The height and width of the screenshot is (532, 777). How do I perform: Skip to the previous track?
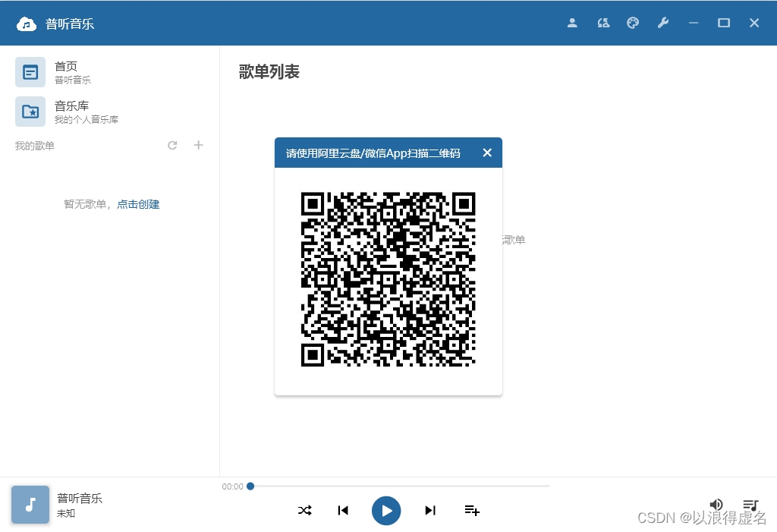tap(343, 510)
